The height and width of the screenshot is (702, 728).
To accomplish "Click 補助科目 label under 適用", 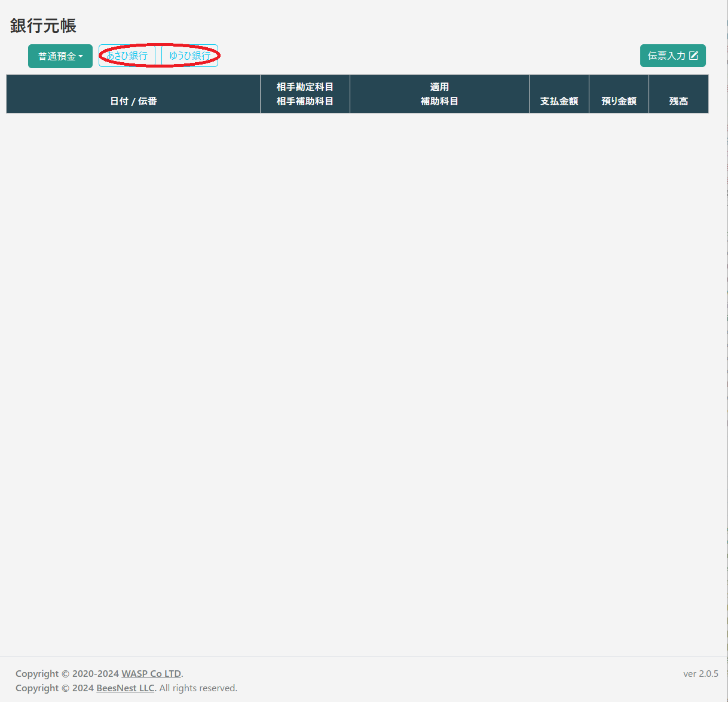I will (x=439, y=101).
